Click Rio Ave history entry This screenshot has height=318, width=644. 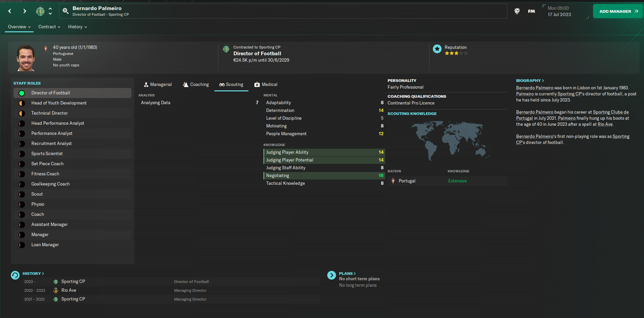(x=170, y=290)
